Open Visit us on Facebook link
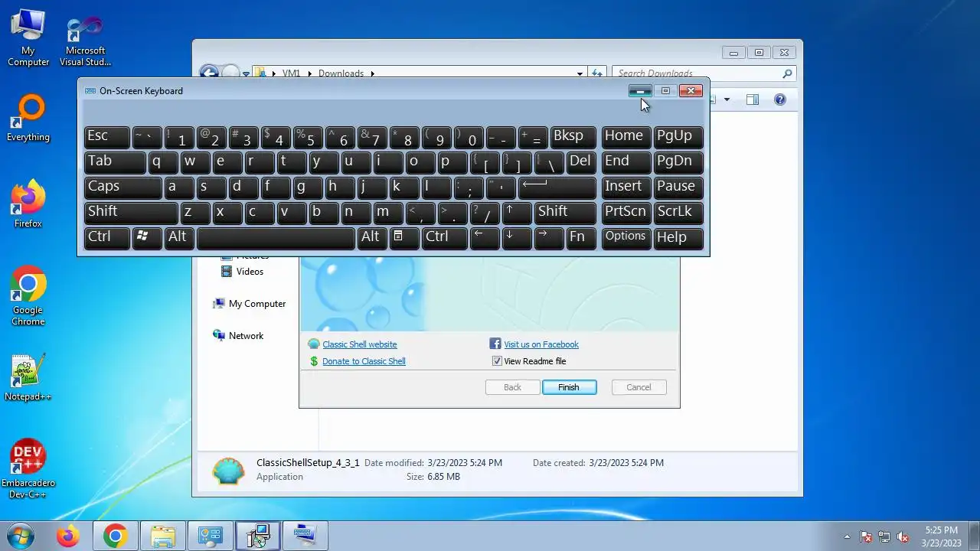 (x=541, y=344)
